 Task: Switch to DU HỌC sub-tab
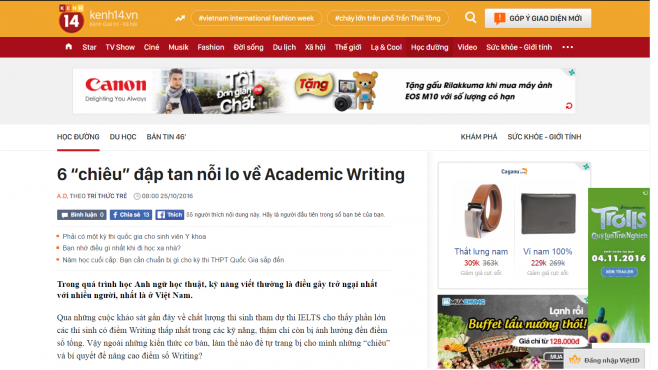pos(123,137)
